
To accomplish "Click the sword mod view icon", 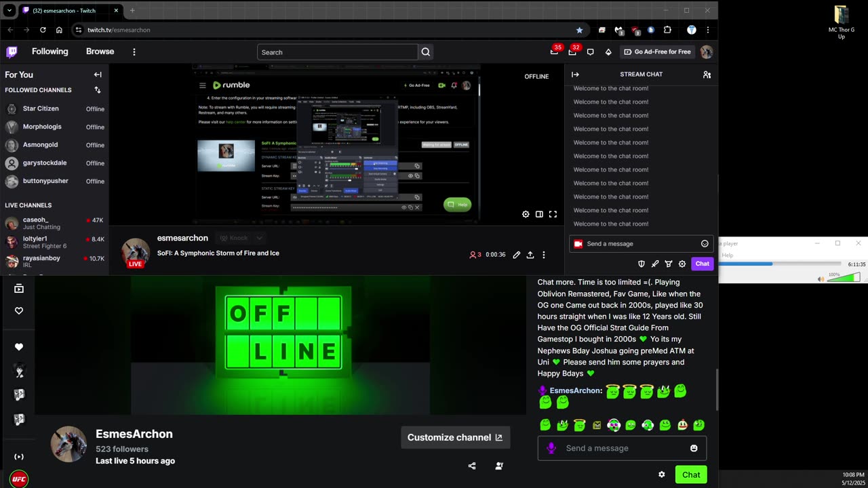I will click(x=655, y=264).
